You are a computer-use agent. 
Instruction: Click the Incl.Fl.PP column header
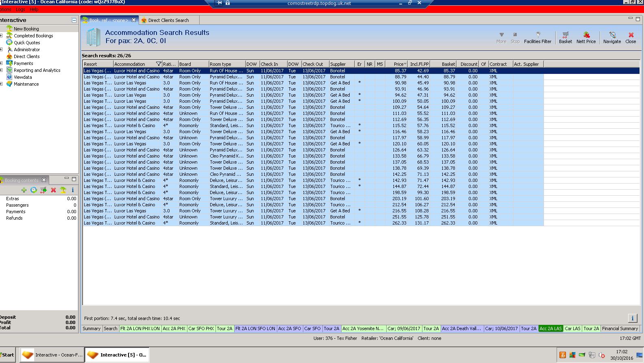419,64
